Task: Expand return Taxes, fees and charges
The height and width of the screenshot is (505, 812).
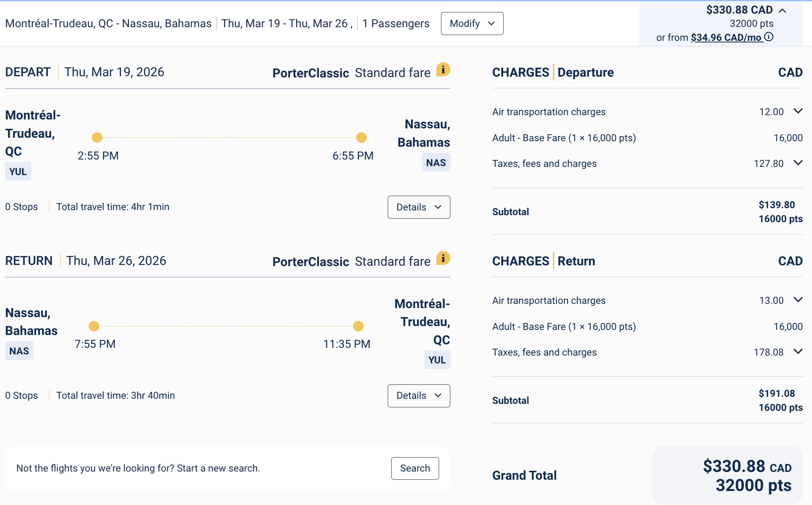Action: [798, 352]
